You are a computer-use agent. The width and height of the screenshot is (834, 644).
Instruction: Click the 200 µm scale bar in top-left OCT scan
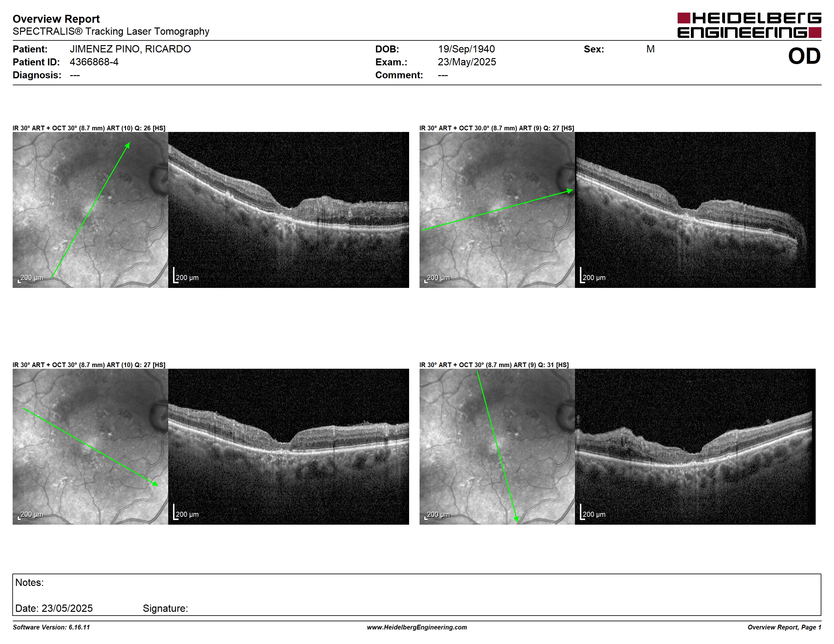(186, 276)
